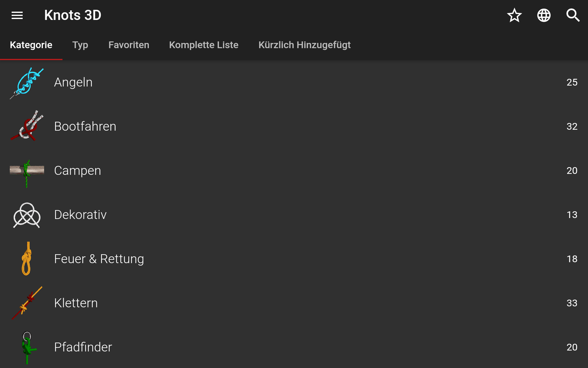The image size is (588, 368).
Task: Tap the favorites star icon
Action: pos(514,15)
